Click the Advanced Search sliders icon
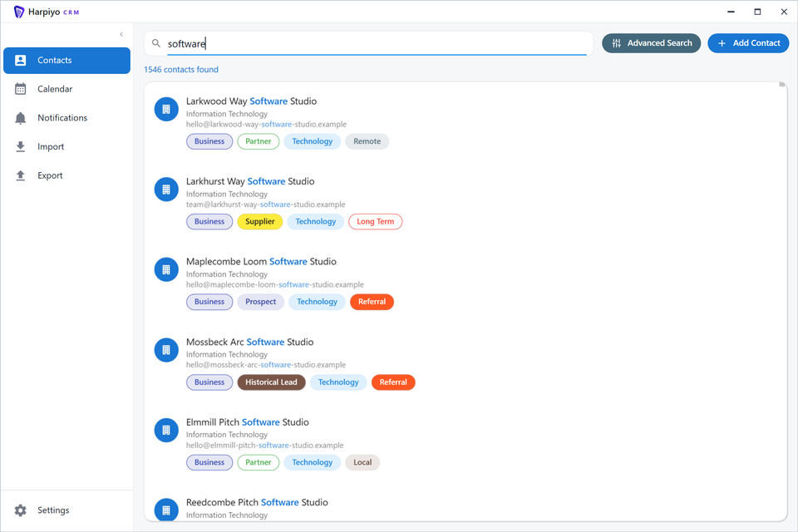The height and width of the screenshot is (532, 798). pyautogui.click(x=616, y=43)
